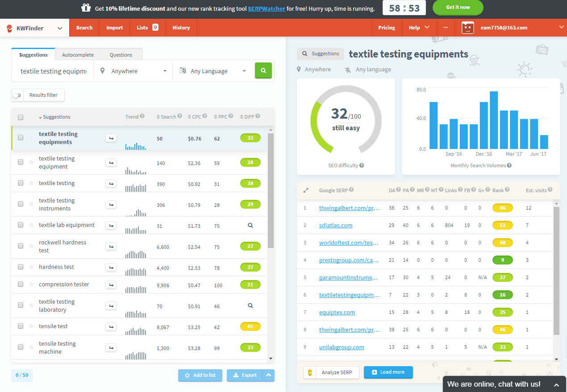Click help icon beside Monthly Search Volumes

(x=509, y=165)
